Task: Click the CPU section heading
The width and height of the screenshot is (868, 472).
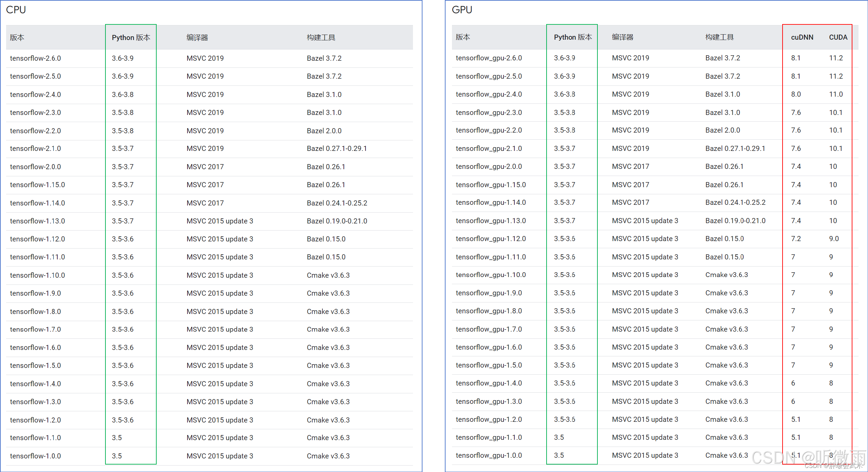Action: point(16,10)
